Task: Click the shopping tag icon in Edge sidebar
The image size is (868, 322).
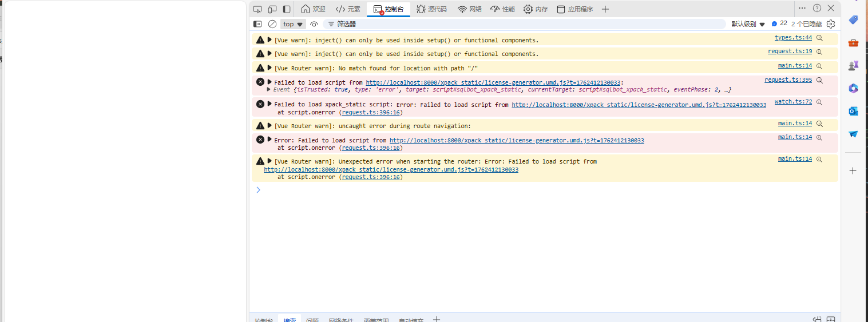Action: (x=853, y=20)
